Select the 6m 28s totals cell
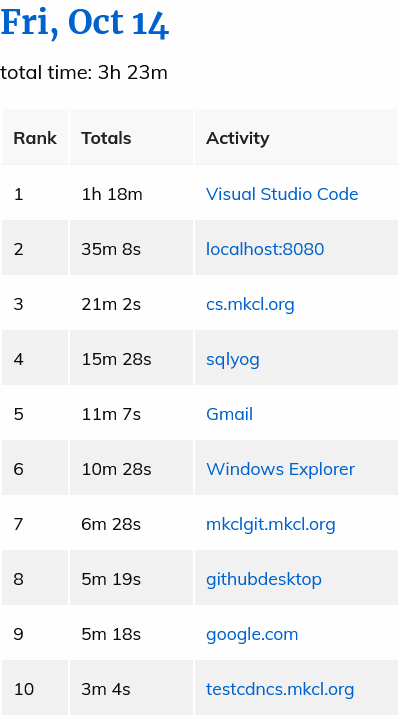Screen dimensions: 398x718 [x=132, y=522]
